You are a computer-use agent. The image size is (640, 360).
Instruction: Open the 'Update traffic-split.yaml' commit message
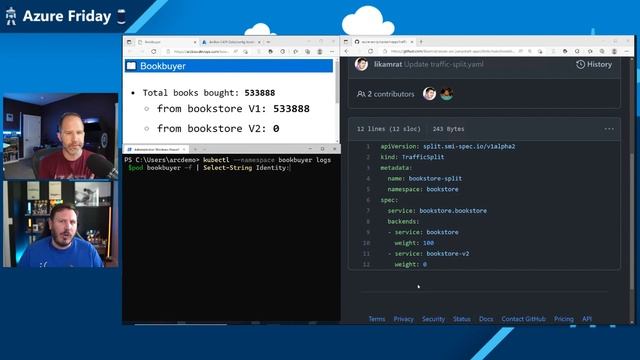[444, 64]
